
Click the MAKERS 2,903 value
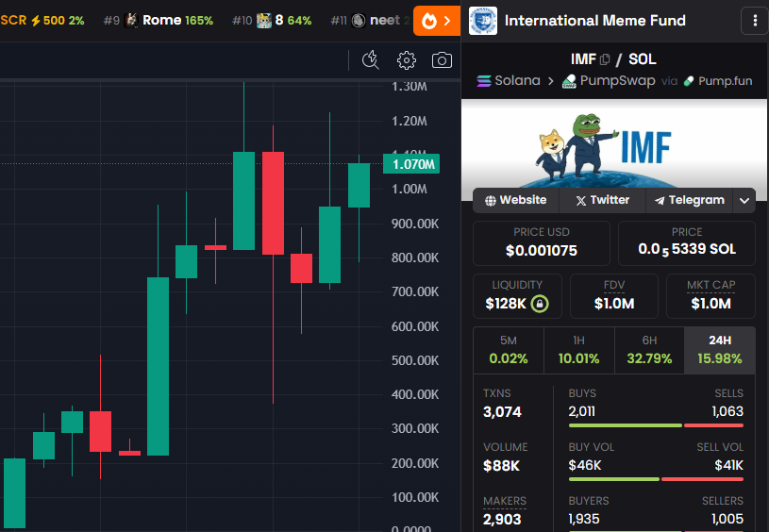502,519
